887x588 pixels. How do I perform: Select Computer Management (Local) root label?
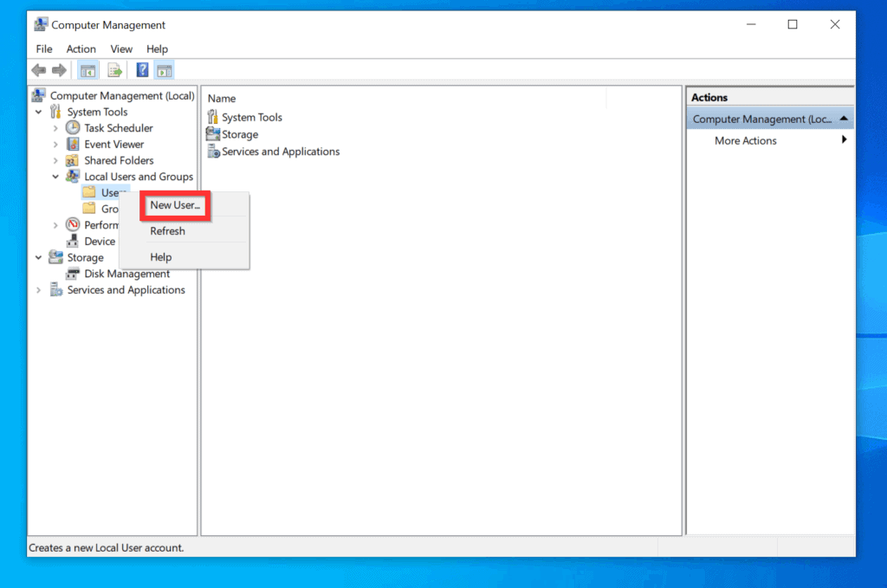(x=122, y=95)
